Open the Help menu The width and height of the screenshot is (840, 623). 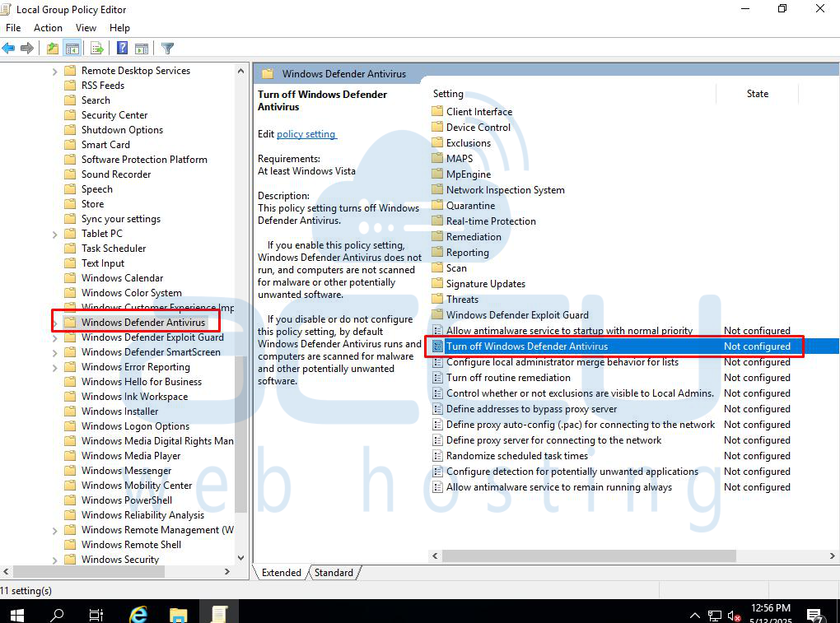119,28
